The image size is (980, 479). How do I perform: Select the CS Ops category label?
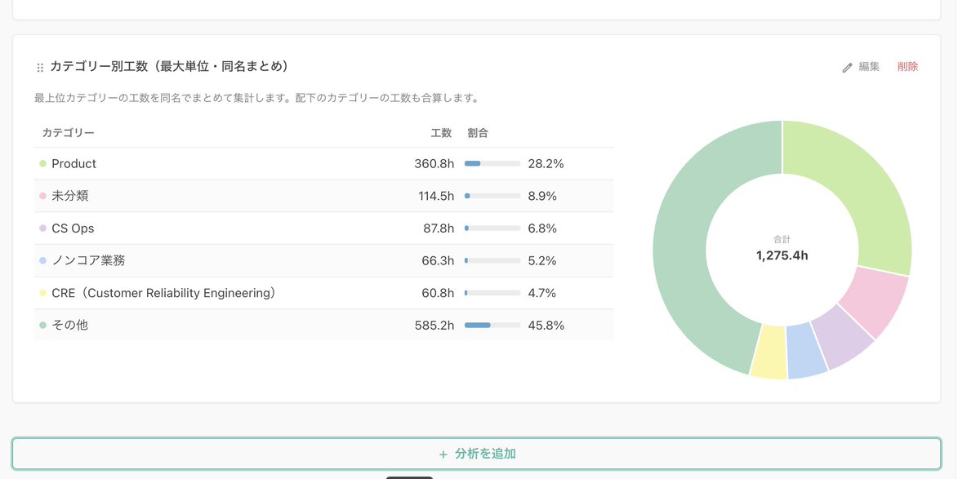click(x=73, y=228)
